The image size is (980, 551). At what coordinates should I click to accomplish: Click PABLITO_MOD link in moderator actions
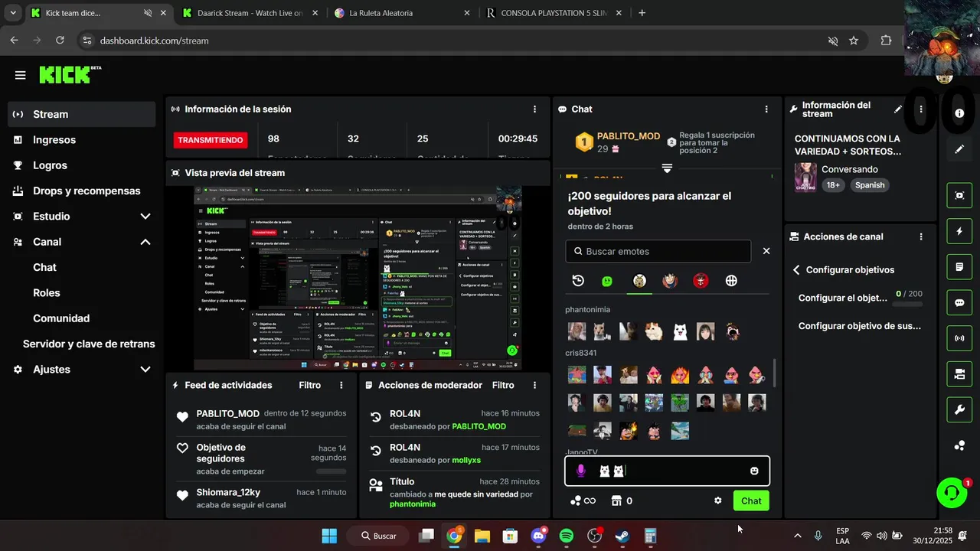pyautogui.click(x=479, y=426)
